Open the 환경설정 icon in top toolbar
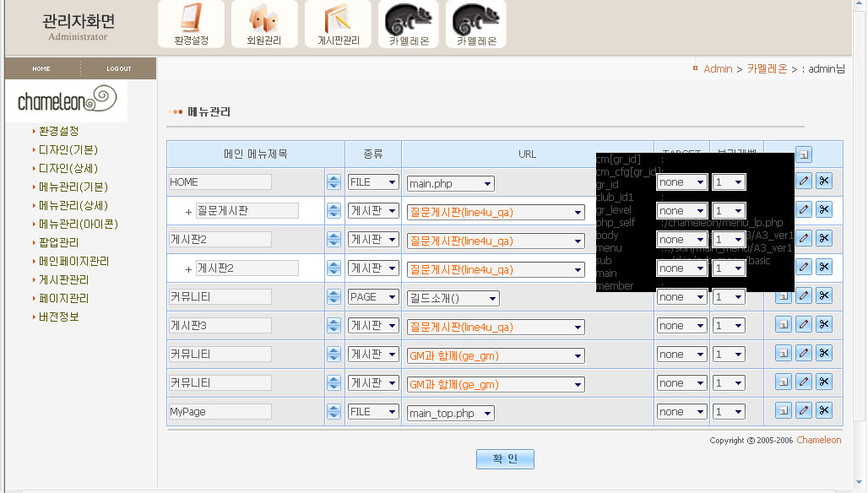This screenshot has height=493, width=868. [x=191, y=24]
